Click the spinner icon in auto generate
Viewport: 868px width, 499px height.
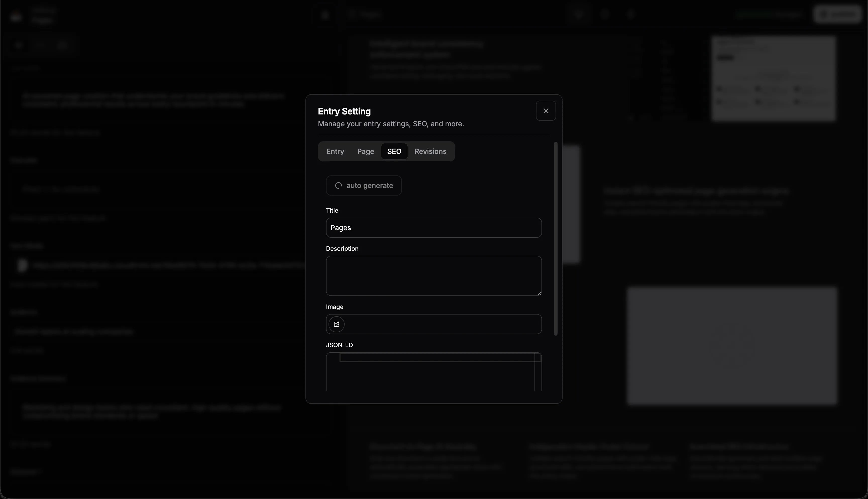(x=338, y=186)
